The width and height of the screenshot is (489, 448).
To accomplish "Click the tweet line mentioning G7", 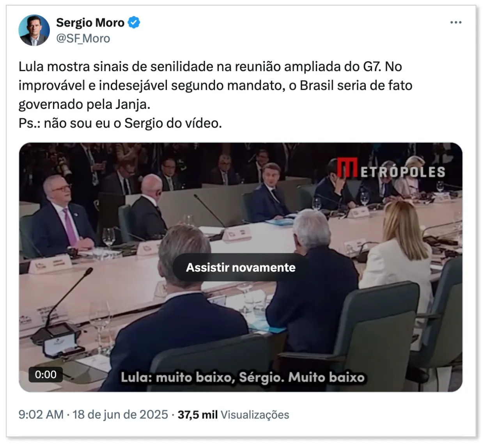I will coord(210,67).
